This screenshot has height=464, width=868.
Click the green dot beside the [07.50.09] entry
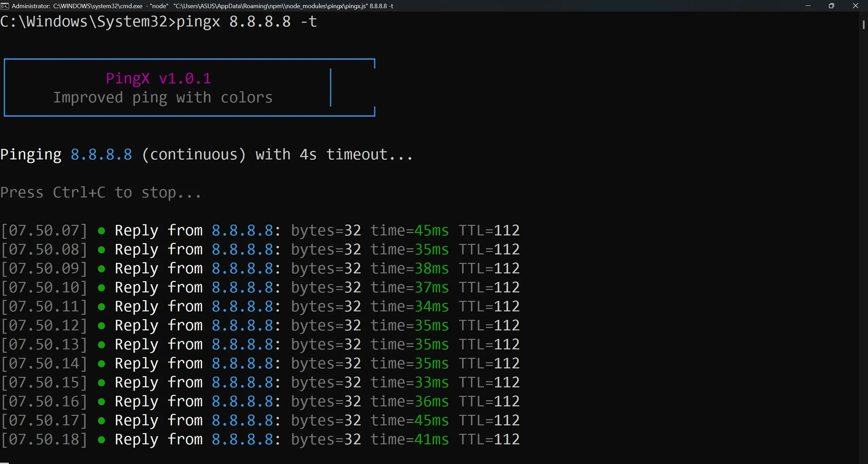tap(101, 268)
